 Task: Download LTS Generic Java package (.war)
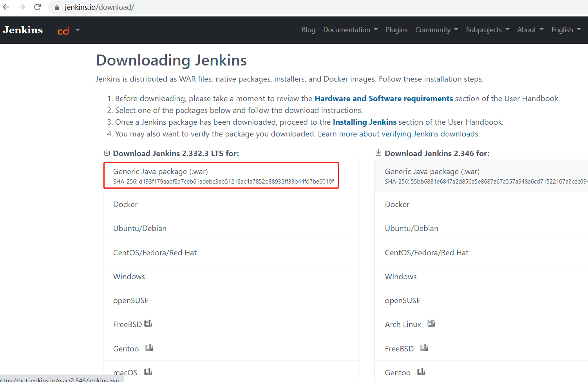coord(231,175)
